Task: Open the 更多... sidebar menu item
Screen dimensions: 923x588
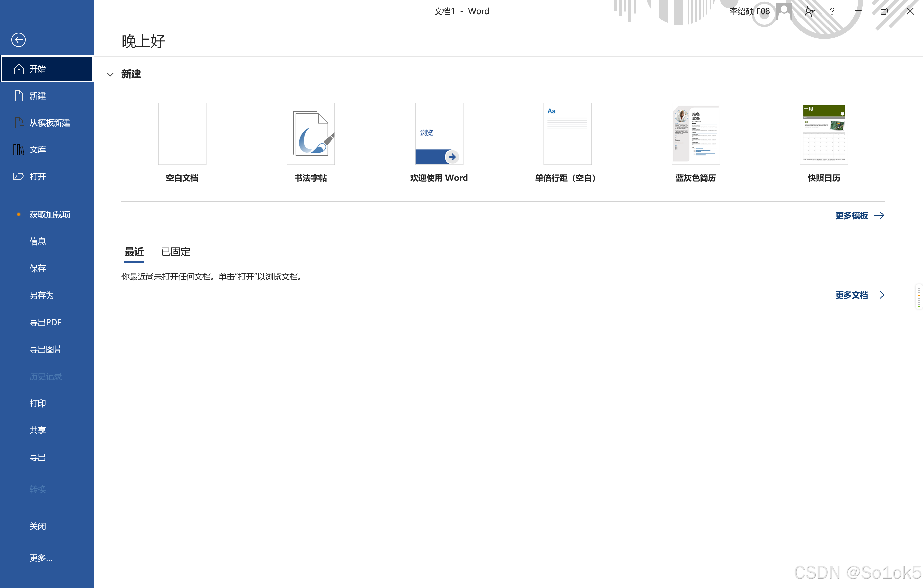Action: (x=41, y=558)
